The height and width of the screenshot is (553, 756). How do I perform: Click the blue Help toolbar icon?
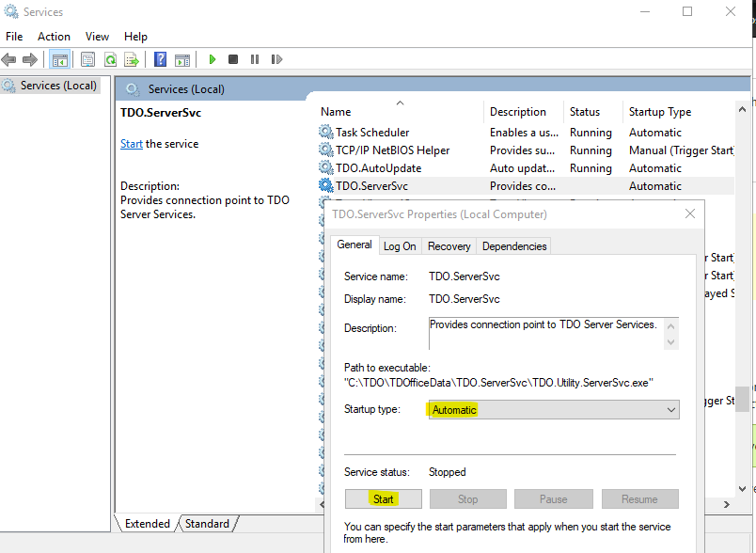click(160, 59)
